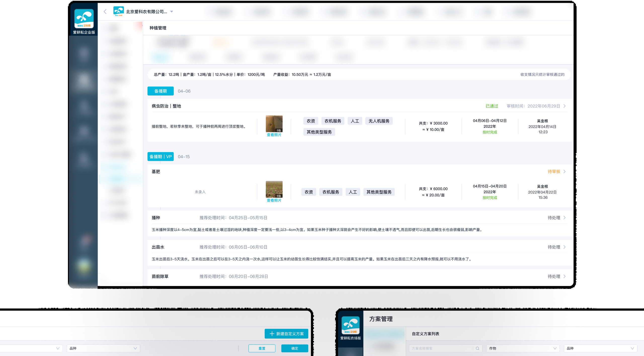Select the 备播期 | VP stage tab
Viewport: 644px width, 356px height.
[x=160, y=157]
